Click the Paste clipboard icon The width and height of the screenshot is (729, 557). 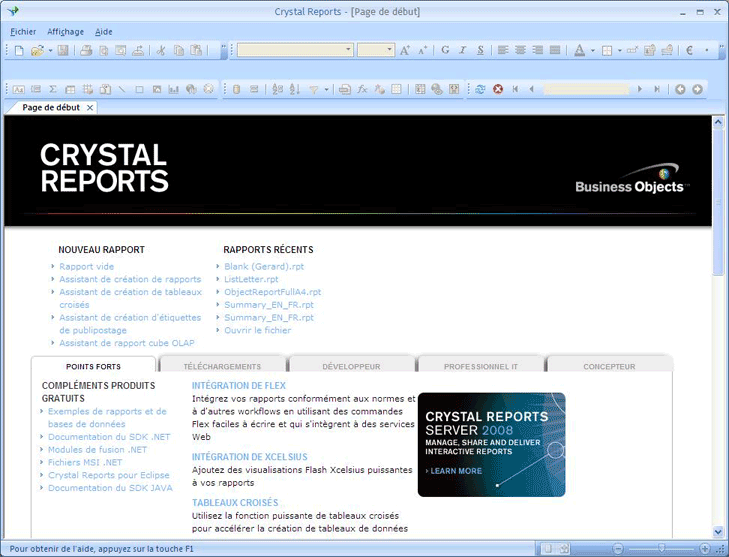tap(196, 51)
